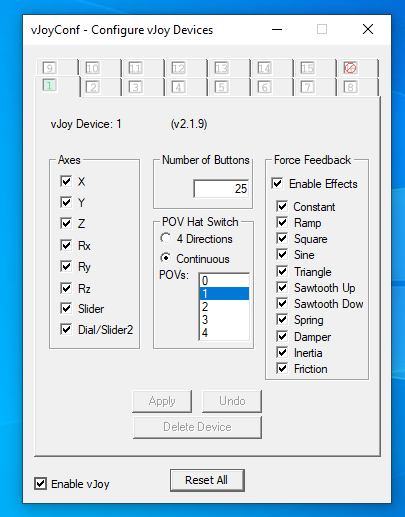Uncheck the Spring effect
The height and width of the screenshot is (517, 405).
tap(282, 320)
